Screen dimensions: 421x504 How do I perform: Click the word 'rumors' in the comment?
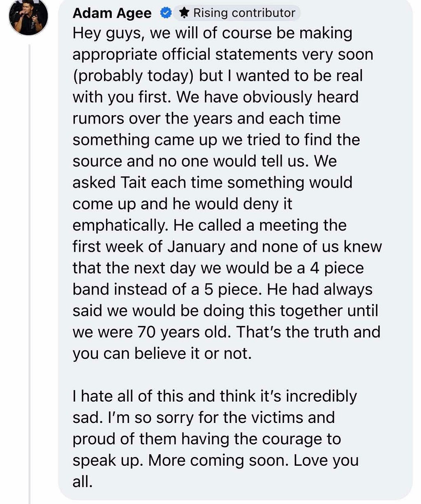pyautogui.click(x=98, y=118)
